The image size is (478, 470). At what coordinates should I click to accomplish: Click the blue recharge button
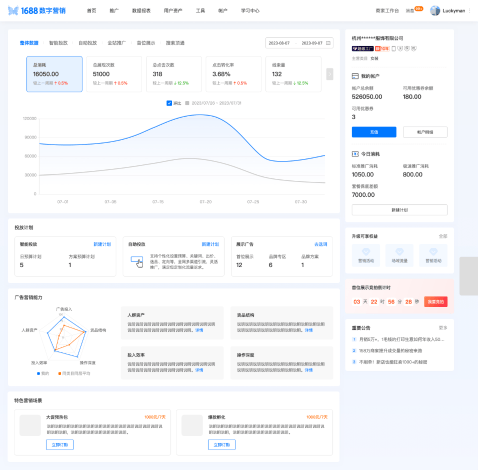pos(374,132)
